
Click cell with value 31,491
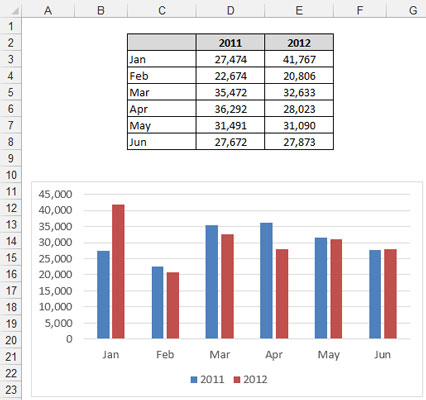[230, 125]
